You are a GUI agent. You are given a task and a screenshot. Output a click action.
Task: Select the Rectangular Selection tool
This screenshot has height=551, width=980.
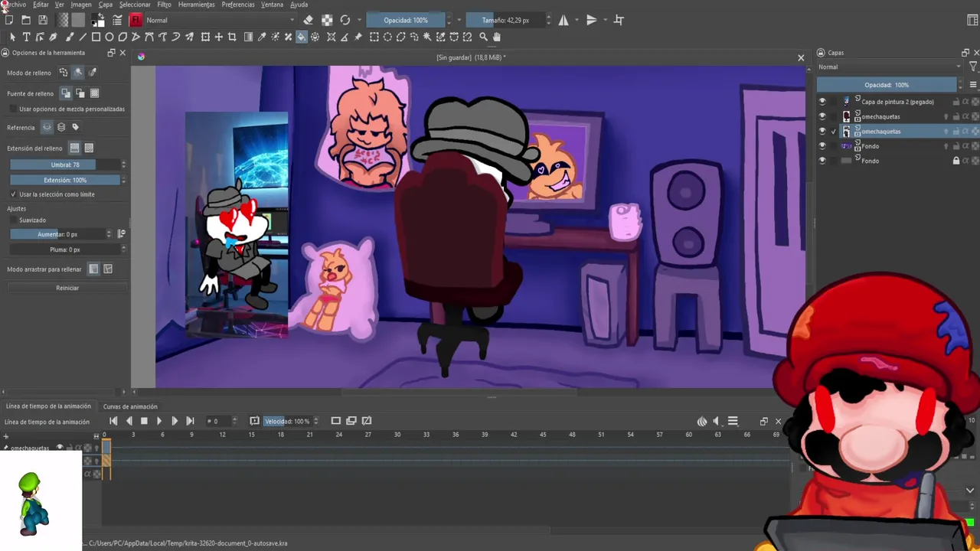tap(374, 37)
